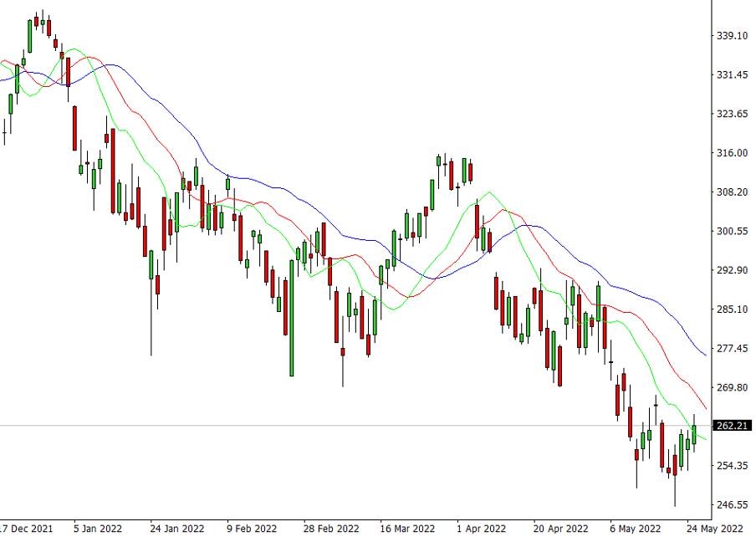
Task: Click the 331.45 price axis label
Action: click(x=732, y=74)
